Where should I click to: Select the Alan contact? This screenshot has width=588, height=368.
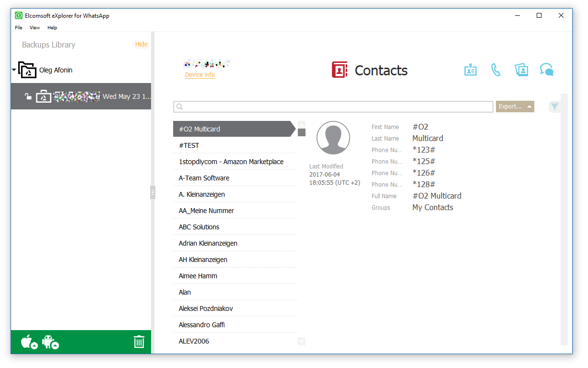[235, 292]
